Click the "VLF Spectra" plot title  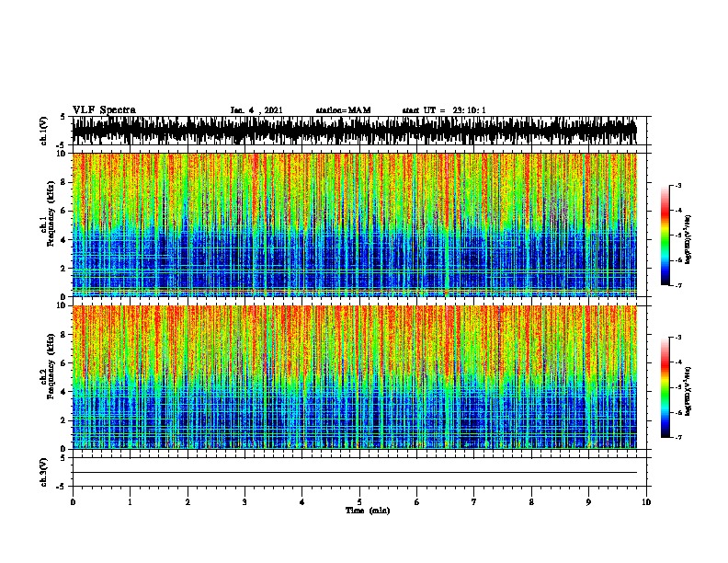tap(104, 110)
